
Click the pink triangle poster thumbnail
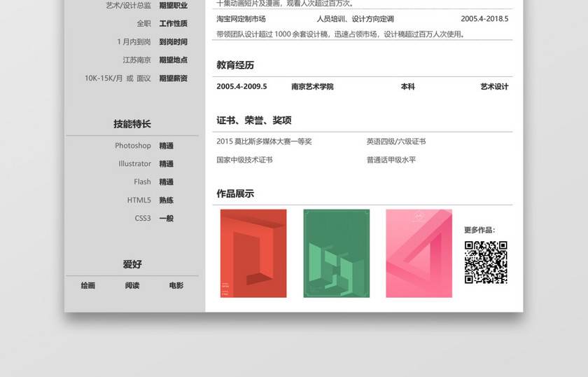419,254
